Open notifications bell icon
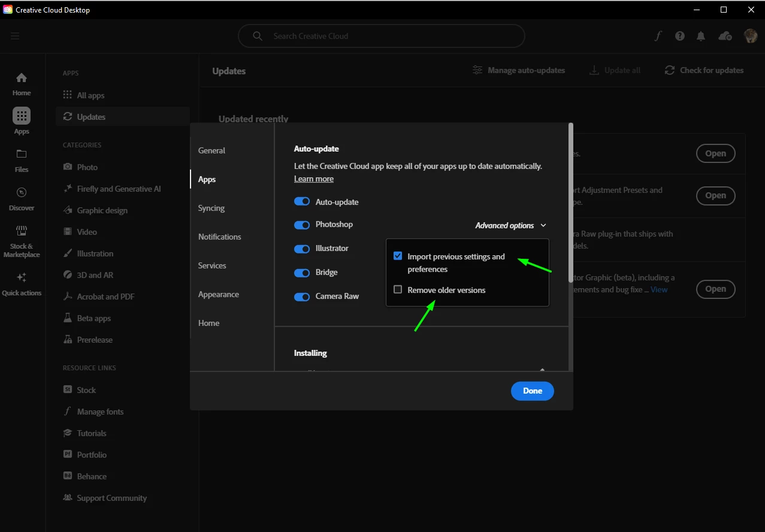This screenshot has height=532, width=765. (x=701, y=36)
